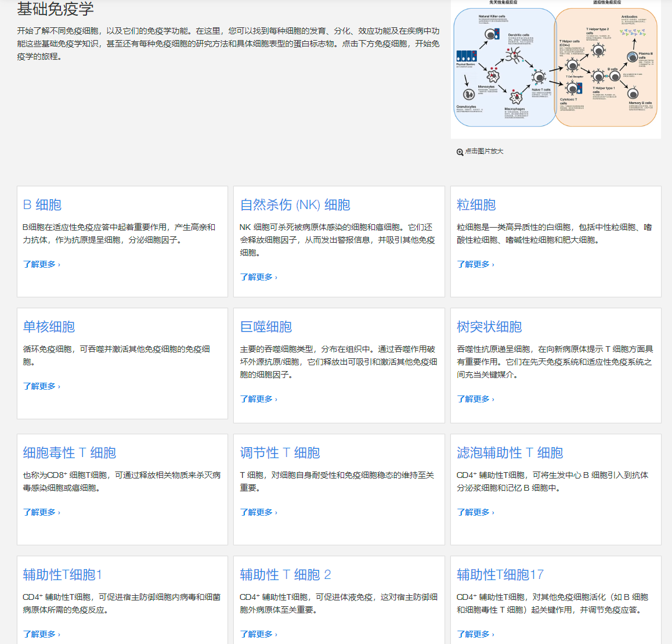Open the 树突状细胞 card title

(489, 327)
